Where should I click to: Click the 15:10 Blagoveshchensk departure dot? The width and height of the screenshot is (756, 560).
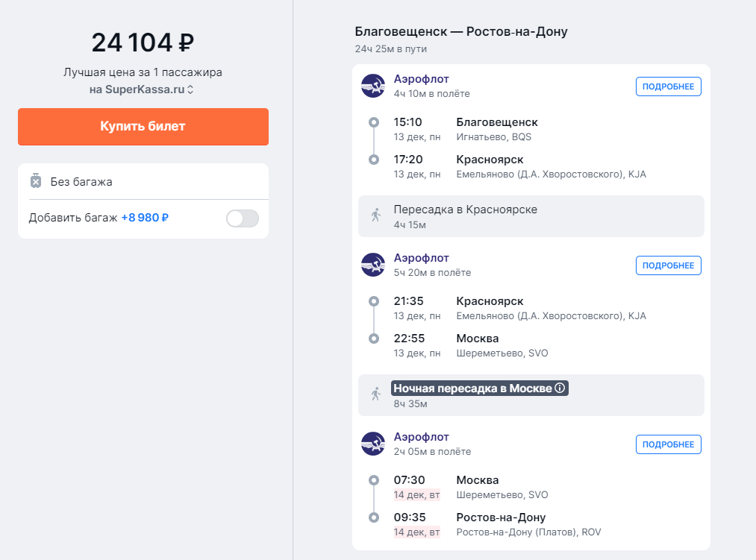pos(374,122)
